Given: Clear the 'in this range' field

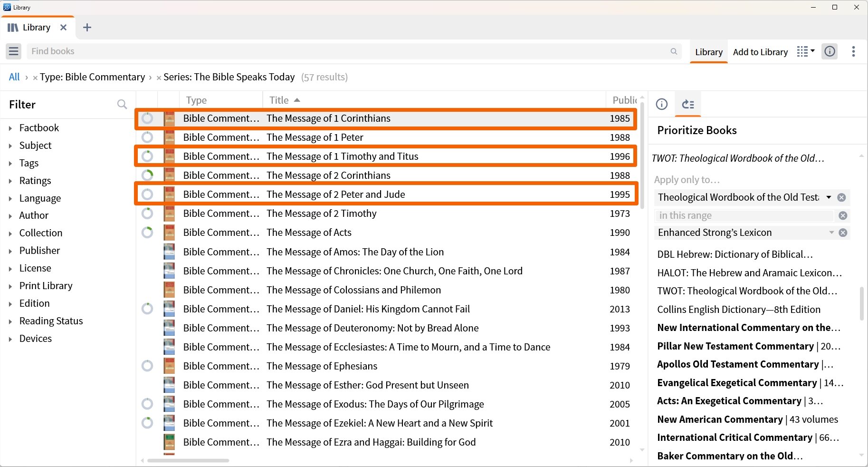Looking at the screenshot, I should 843,215.
